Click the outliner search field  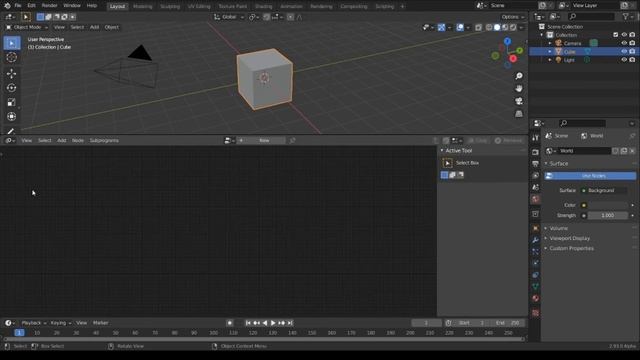click(x=591, y=16)
